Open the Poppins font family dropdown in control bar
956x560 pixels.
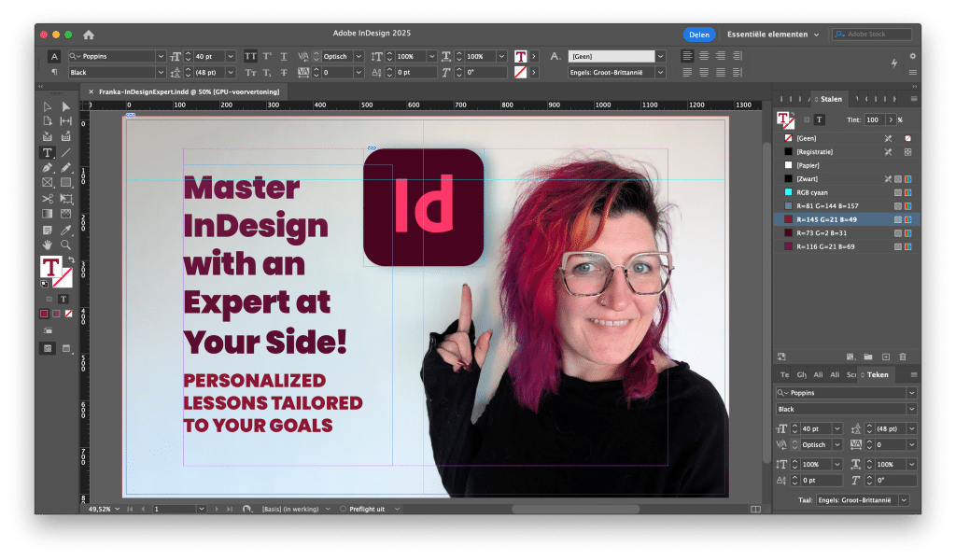coord(161,56)
